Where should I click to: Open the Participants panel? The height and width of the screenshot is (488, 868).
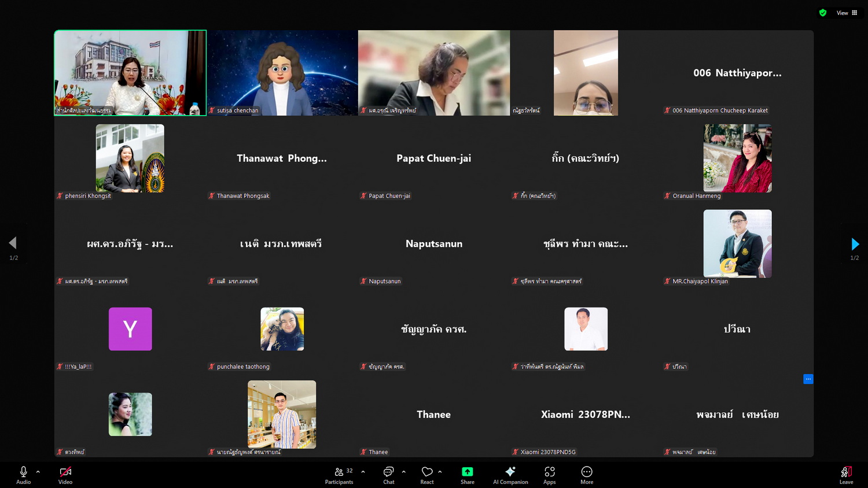pos(339,475)
